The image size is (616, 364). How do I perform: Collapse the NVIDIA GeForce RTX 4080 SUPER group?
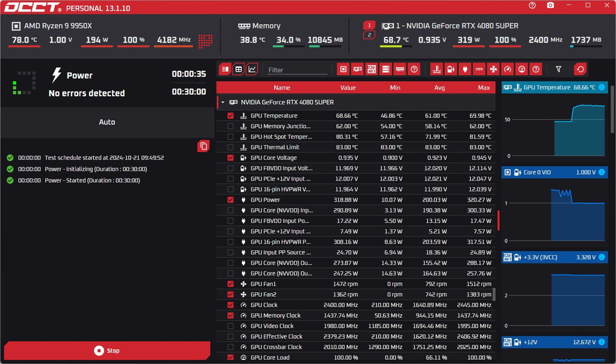[223, 102]
